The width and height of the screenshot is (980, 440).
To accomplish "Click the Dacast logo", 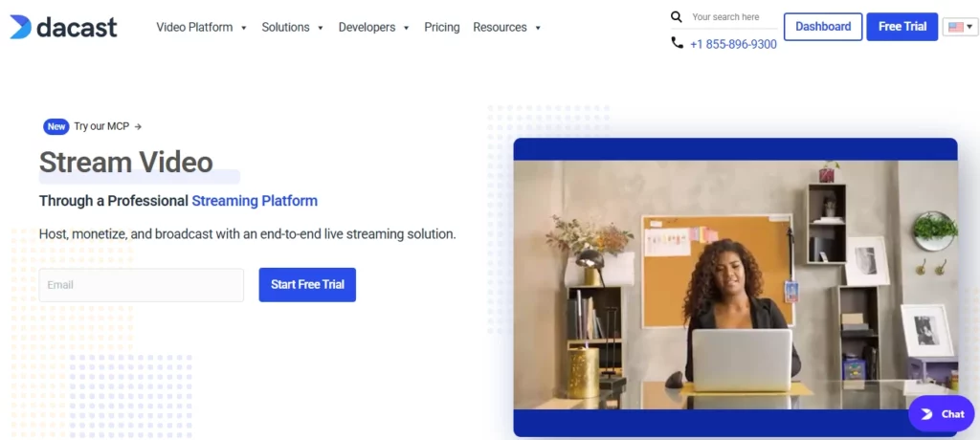I will (63, 27).
